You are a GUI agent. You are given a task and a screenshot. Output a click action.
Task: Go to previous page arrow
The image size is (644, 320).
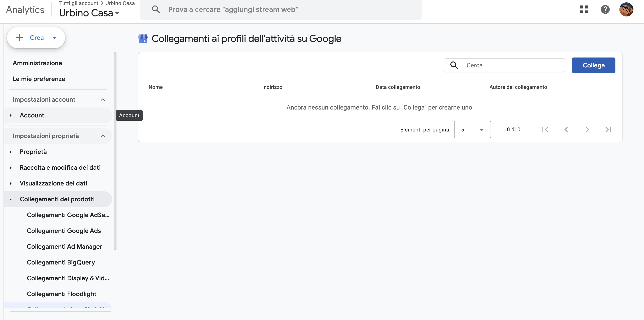[566, 129]
